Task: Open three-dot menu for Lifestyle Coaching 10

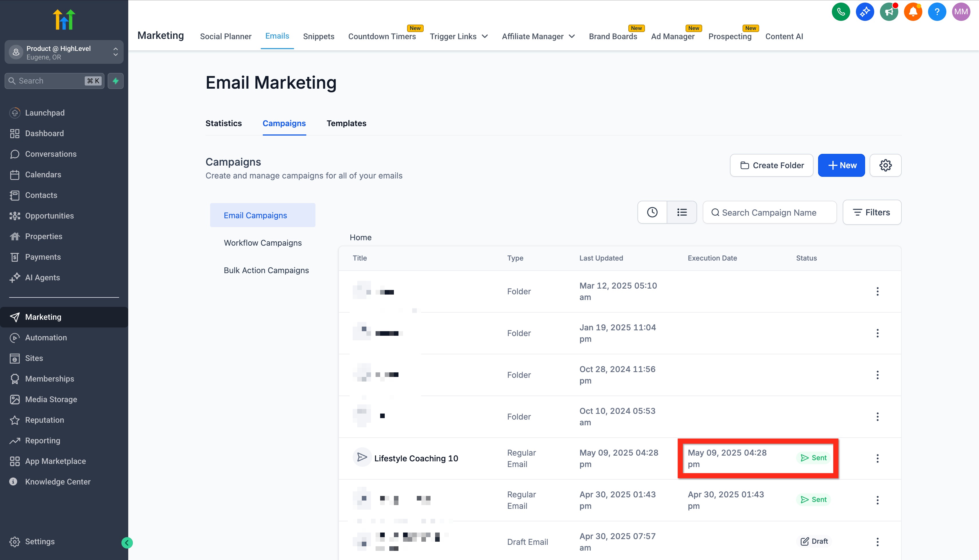Action: coord(877,458)
